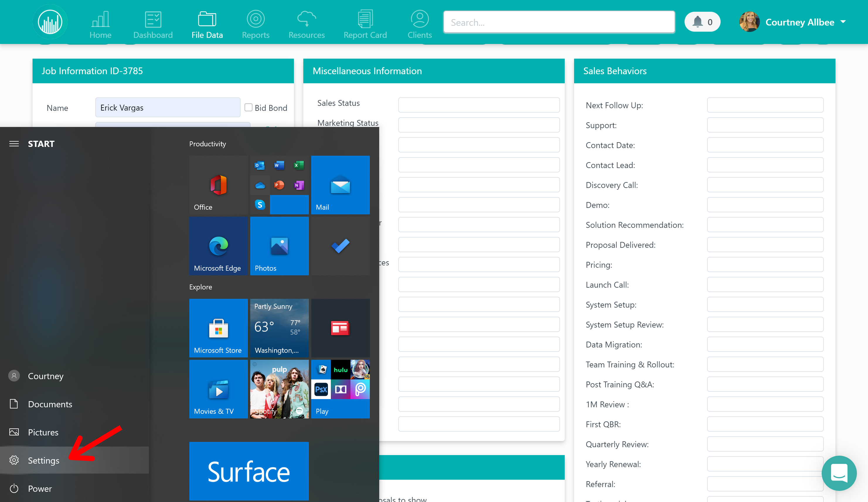The width and height of the screenshot is (868, 502).
Task: Open the Office tile
Action: coord(218,185)
